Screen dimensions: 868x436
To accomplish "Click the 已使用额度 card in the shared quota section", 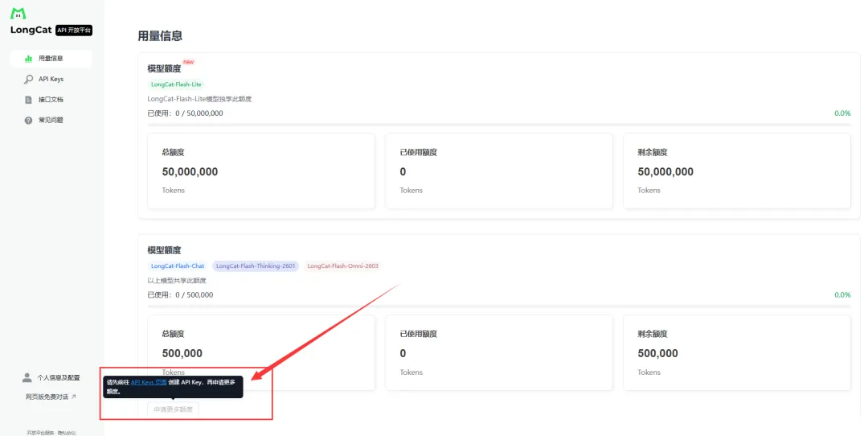I will 499,352.
